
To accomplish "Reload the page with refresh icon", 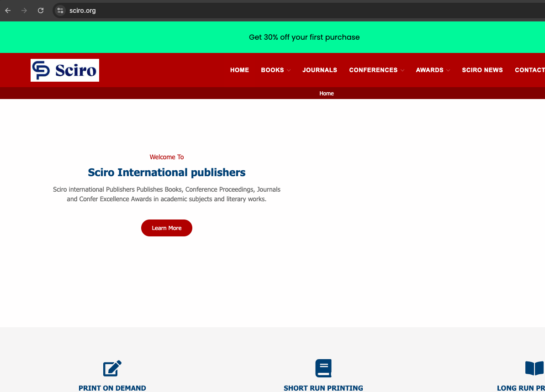I will (x=41, y=10).
